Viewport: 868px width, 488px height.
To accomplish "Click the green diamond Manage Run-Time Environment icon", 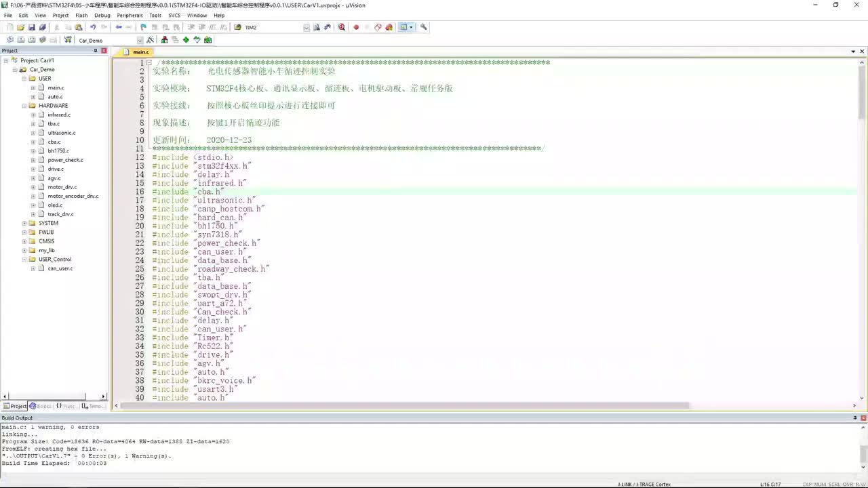I will tap(186, 40).
